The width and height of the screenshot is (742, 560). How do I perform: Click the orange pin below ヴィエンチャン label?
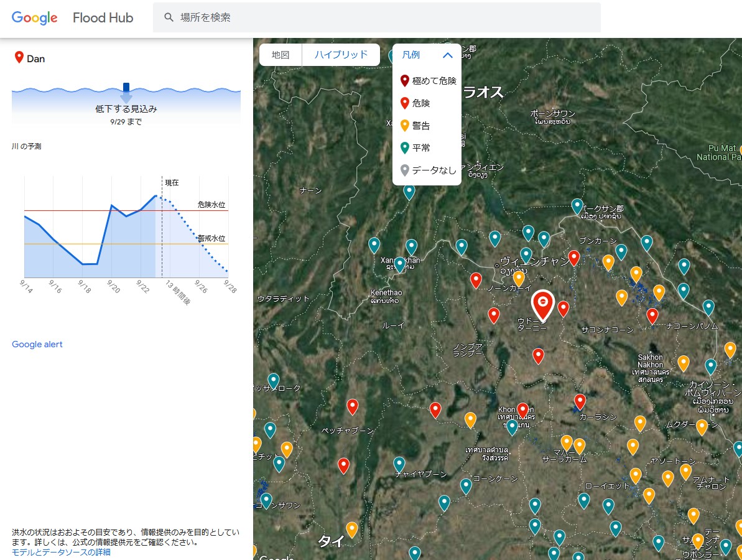(x=519, y=279)
